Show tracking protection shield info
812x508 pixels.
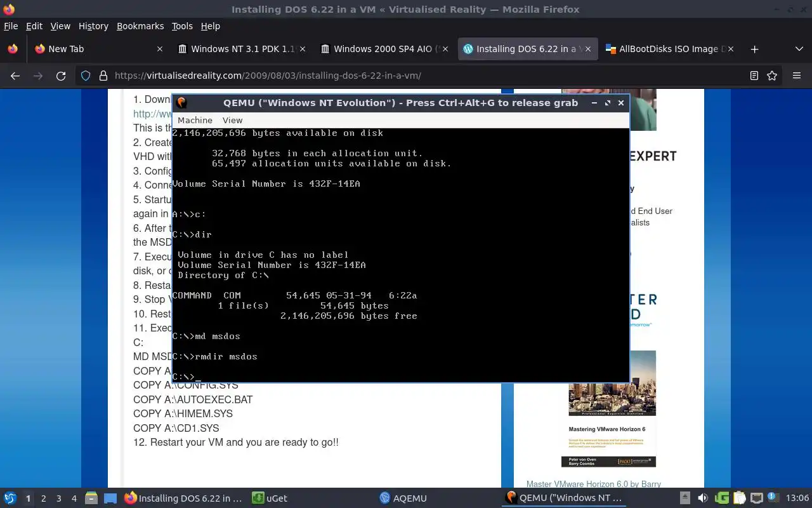point(86,76)
